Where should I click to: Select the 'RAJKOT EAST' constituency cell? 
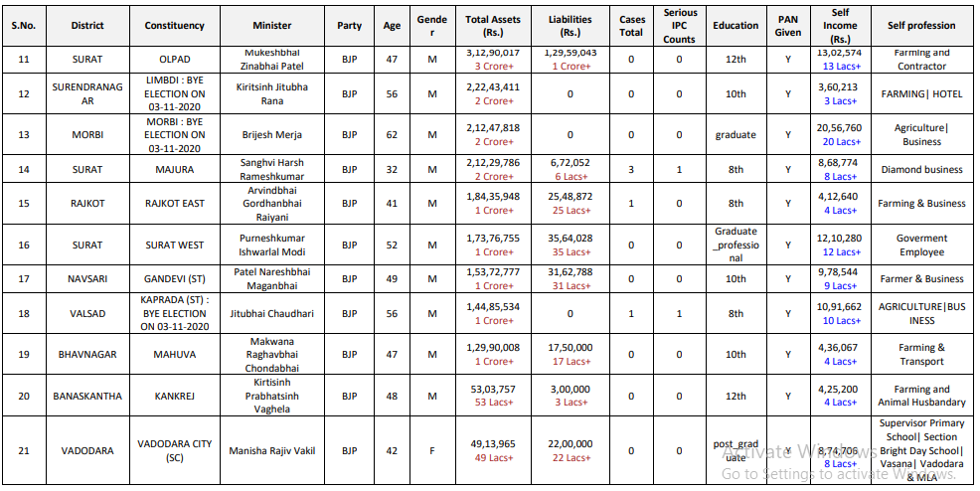[x=175, y=203]
